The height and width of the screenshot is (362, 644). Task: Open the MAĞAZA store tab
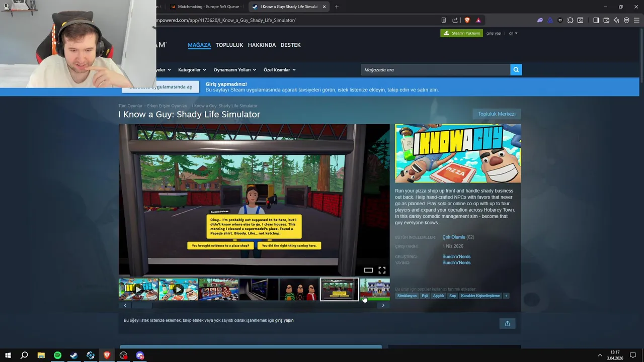point(199,45)
